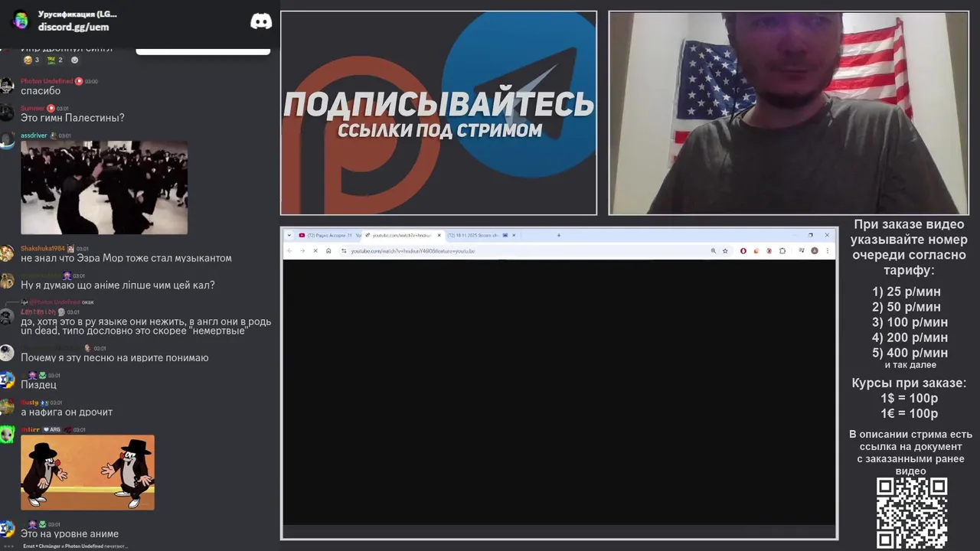Click the ПОДПИСЫВАЙТЕСЬ banner
The height and width of the screenshot is (551, 980).
[439, 113]
